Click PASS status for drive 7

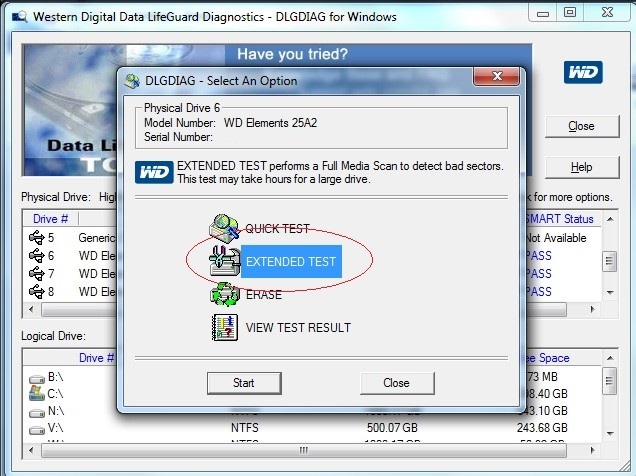539,274
